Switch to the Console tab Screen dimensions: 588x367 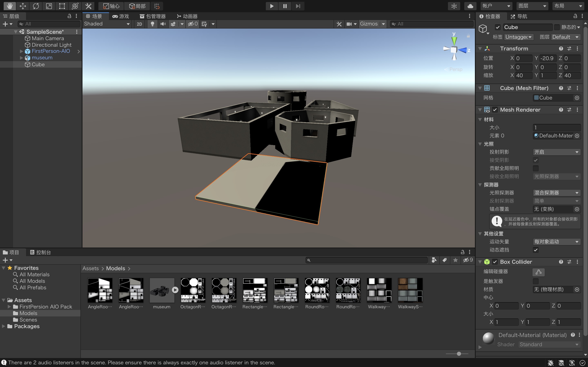click(40, 252)
